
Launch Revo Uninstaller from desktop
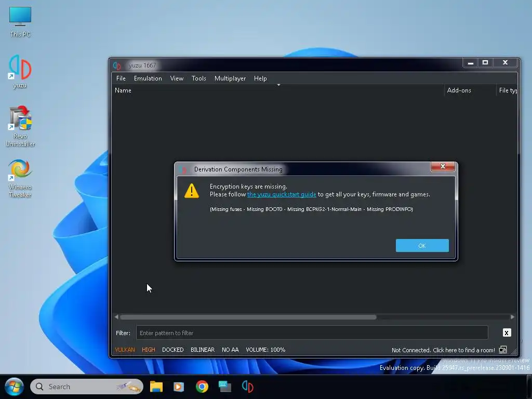tap(20, 126)
